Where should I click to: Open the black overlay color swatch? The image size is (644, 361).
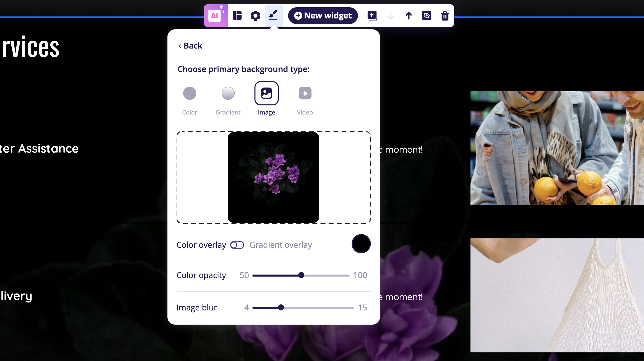click(361, 244)
